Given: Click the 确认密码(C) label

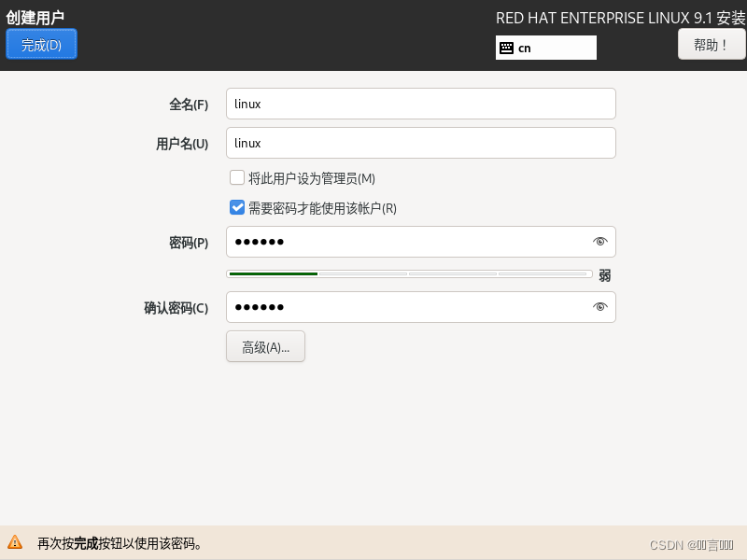Looking at the screenshot, I should 176,308.
